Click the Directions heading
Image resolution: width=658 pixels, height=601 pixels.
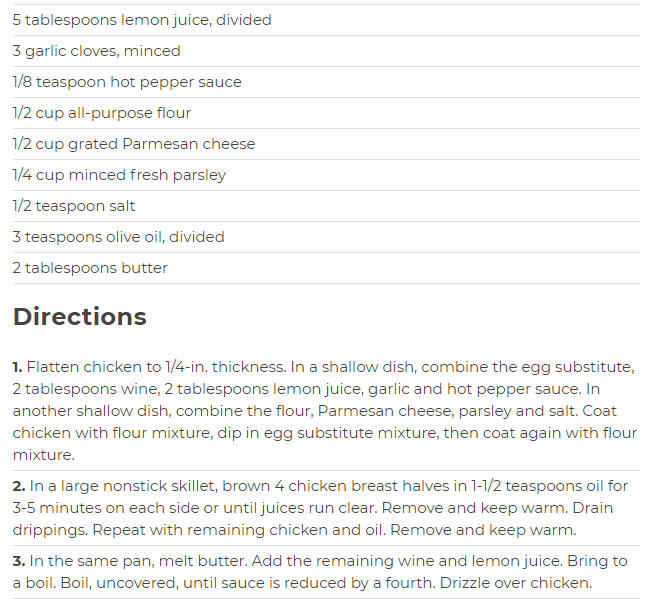80,316
